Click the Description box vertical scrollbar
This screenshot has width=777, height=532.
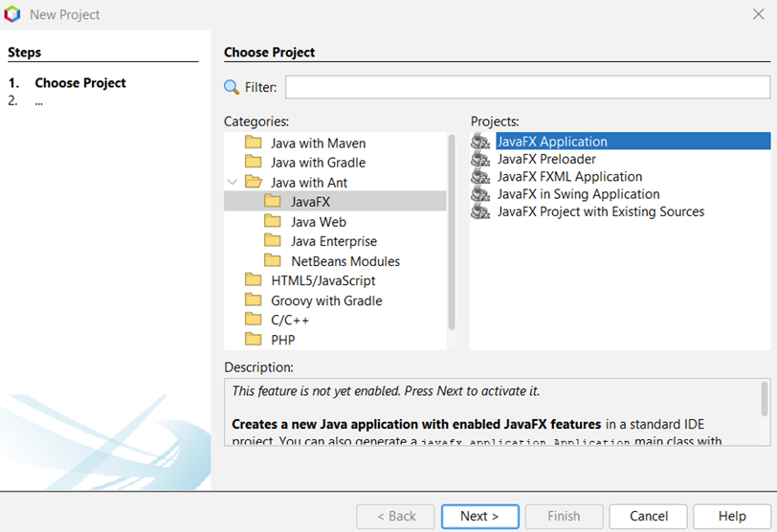tap(765, 399)
